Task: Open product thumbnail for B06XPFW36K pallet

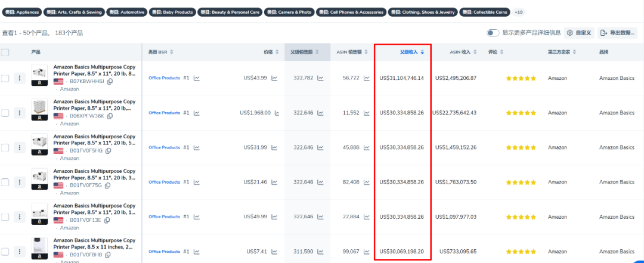Action: click(39, 109)
